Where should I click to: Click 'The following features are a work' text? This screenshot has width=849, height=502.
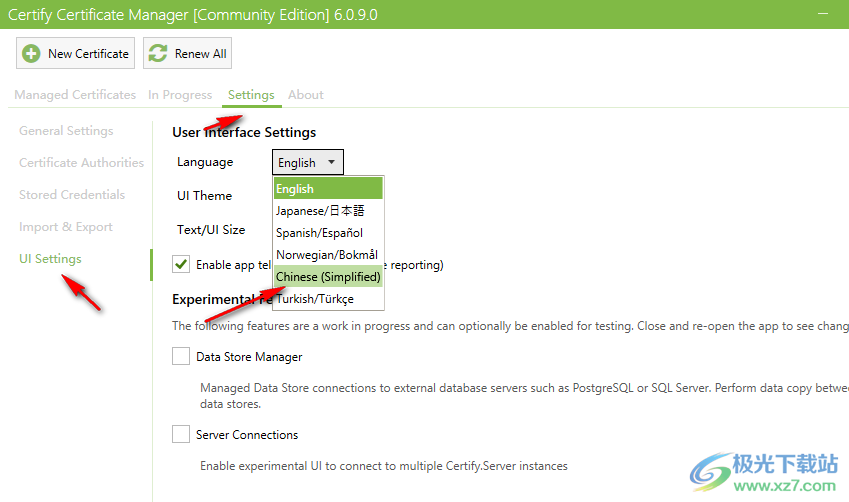(x=511, y=326)
